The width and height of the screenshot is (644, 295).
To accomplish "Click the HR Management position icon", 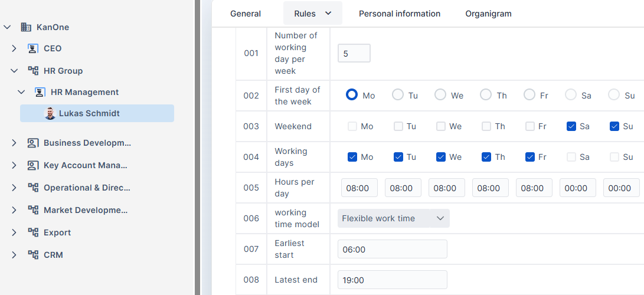I will click(x=40, y=92).
